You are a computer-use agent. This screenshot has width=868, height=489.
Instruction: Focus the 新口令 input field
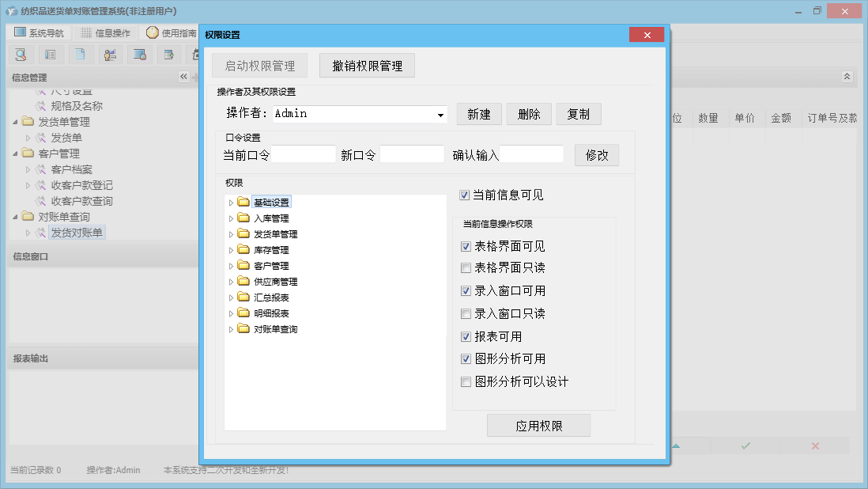pyautogui.click(x=412, y=154)
